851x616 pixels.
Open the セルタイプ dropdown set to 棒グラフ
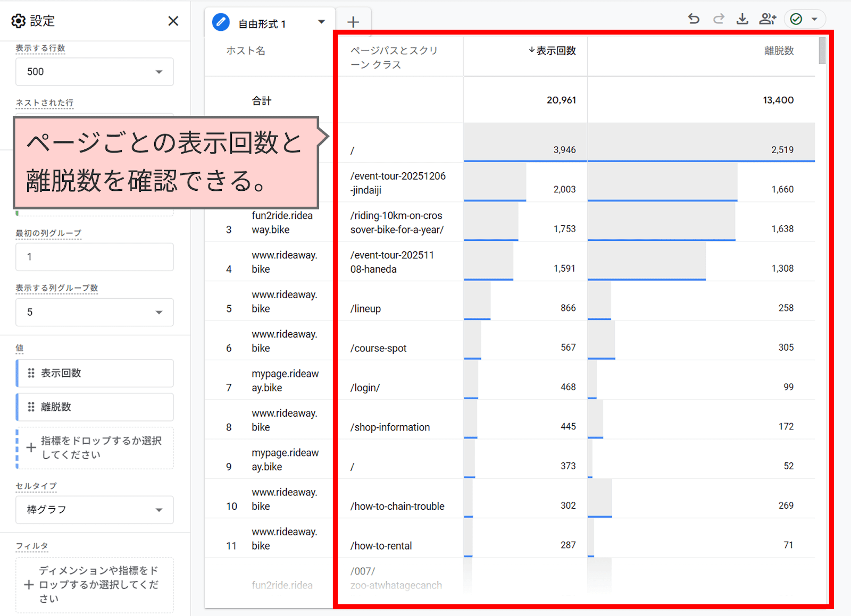click(94, 509)
